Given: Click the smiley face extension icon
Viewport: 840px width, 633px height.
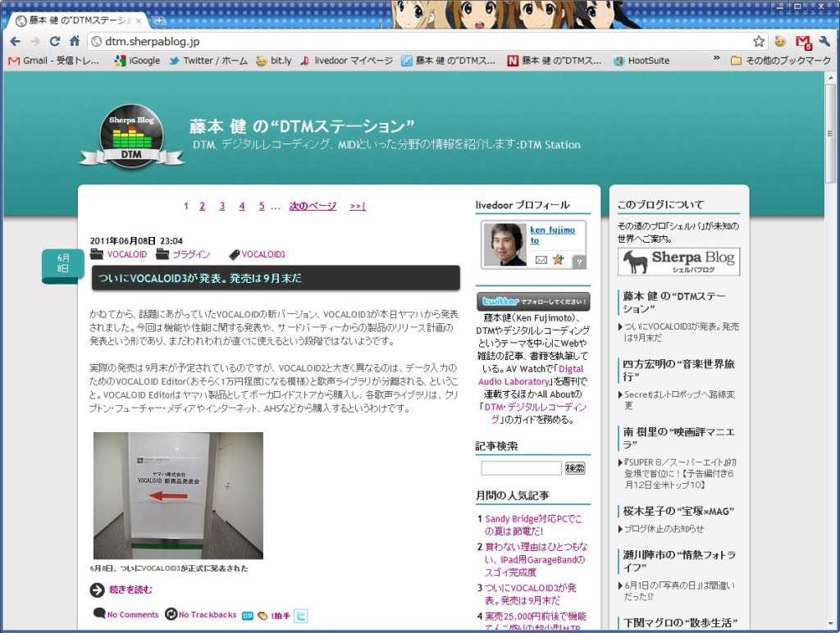Looking at the screenshot, I should [x=781, y=41].
